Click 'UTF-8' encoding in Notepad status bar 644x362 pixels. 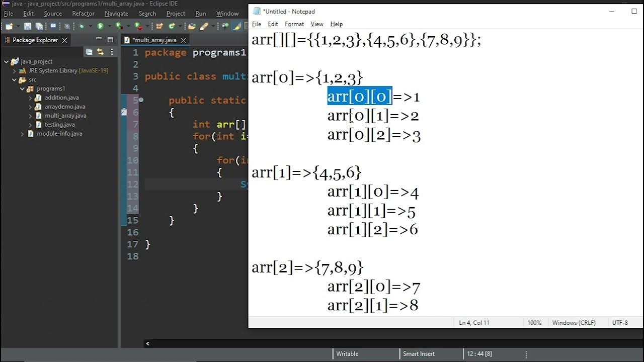pos(620,323)
